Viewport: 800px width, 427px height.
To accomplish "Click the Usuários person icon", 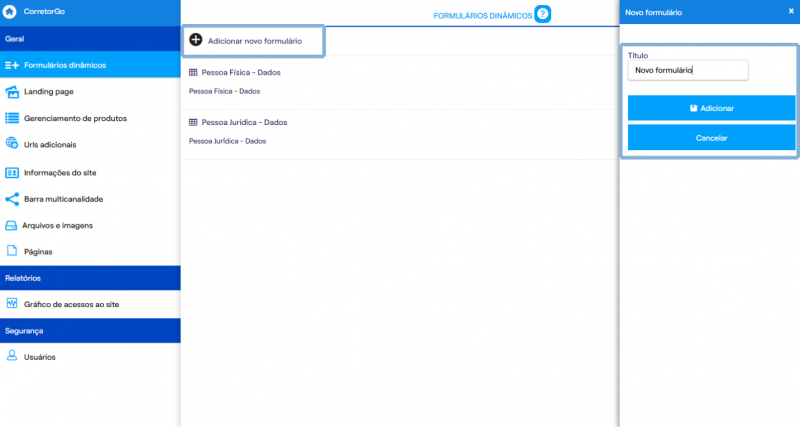I will (x=12, y=356).
